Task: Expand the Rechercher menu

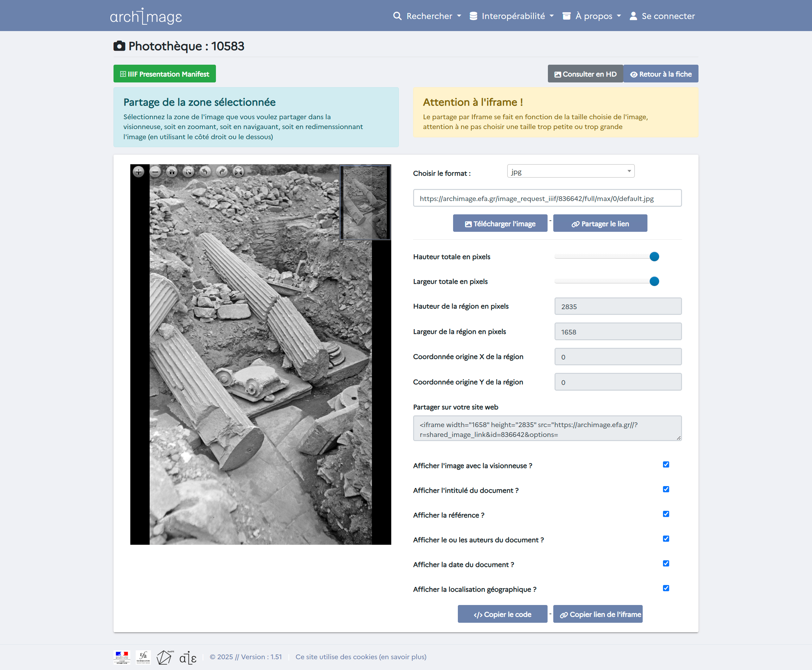Action: pyautogui.click(x=427, y=16)
